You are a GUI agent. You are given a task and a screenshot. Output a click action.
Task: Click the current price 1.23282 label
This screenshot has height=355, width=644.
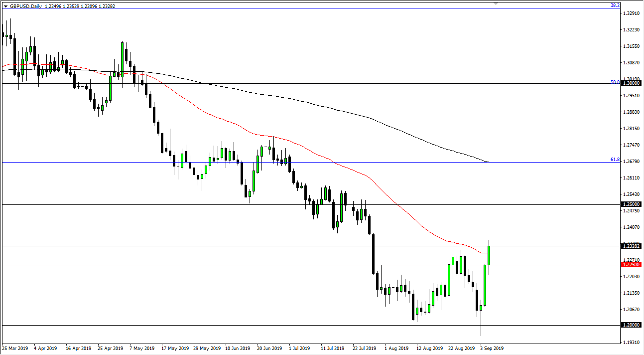pos(632,246)
